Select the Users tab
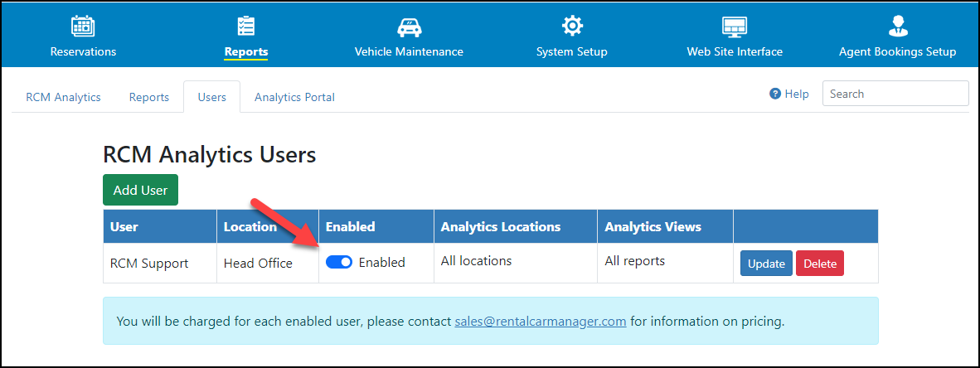 (x=212, y=98)
